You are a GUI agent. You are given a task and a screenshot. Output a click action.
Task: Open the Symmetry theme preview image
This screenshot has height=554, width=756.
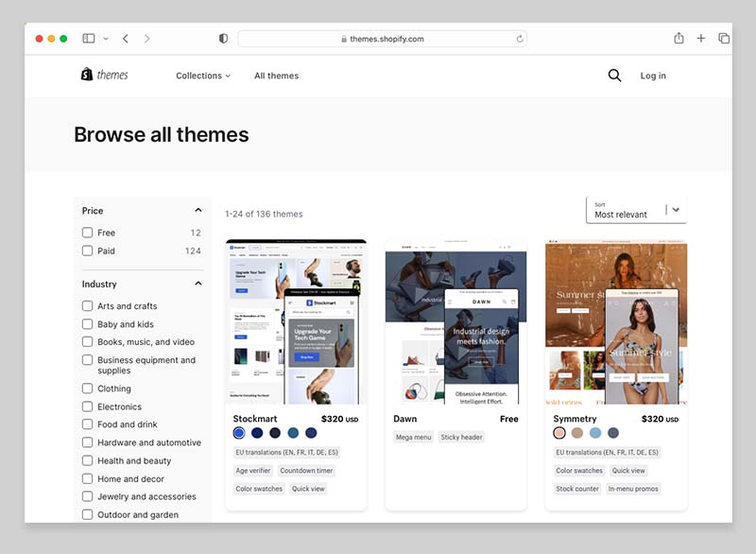point(616,321)
